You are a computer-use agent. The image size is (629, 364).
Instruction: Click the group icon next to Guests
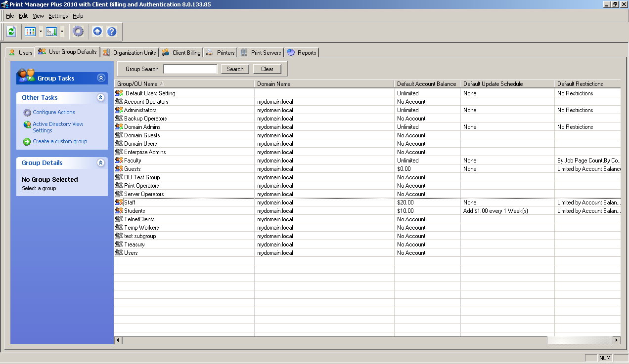tap(119, 168)
